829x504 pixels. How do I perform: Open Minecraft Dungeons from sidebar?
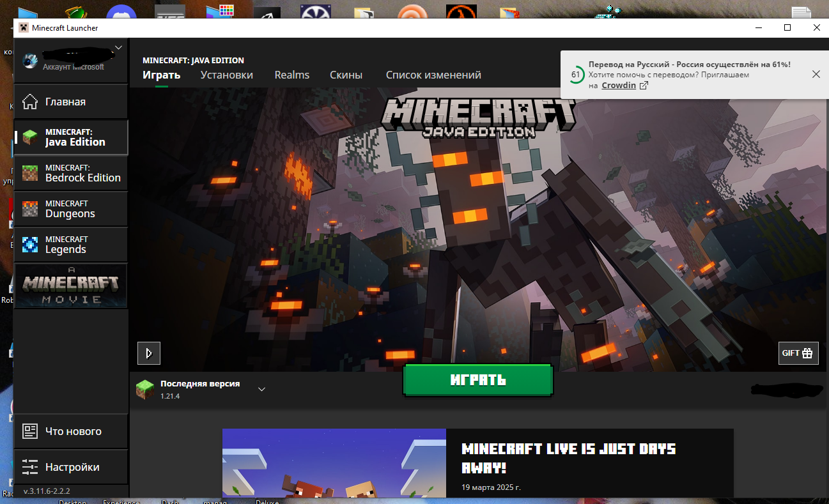(x=71, y=209)
